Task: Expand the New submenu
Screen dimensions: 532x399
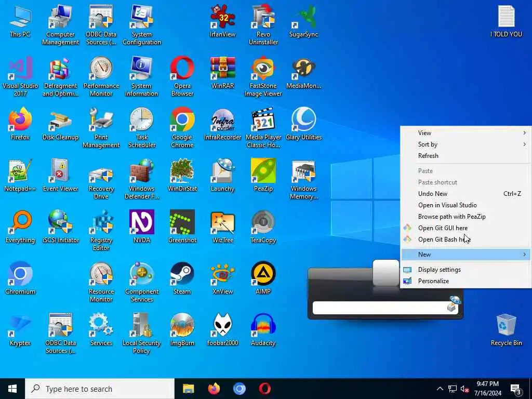Action: coord(466,255)
